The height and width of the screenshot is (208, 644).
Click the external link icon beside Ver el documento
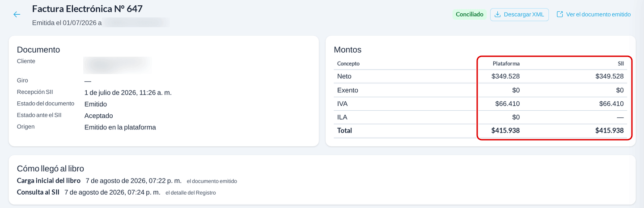pyautogui.click(x=559, y=14)
